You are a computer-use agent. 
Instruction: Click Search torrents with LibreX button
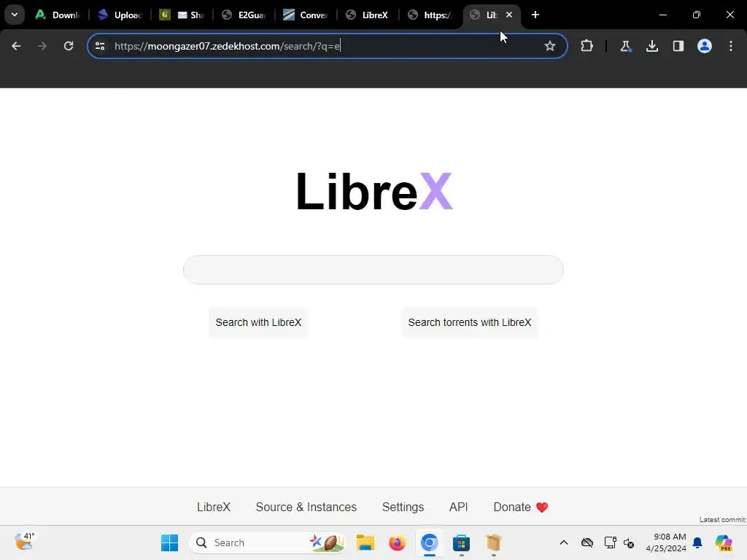pyautogui.click(x=469, y=322)
